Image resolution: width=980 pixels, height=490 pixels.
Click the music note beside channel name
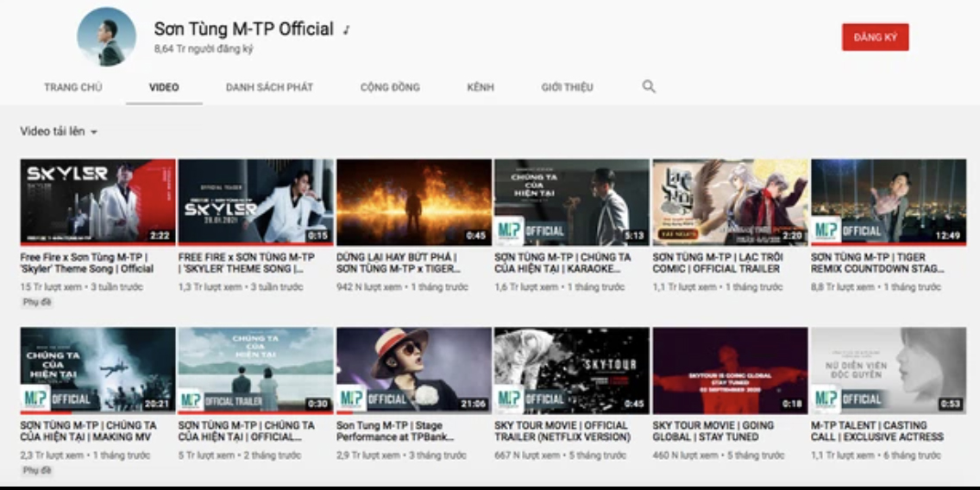pyautogui.click(x=346, y=30)
